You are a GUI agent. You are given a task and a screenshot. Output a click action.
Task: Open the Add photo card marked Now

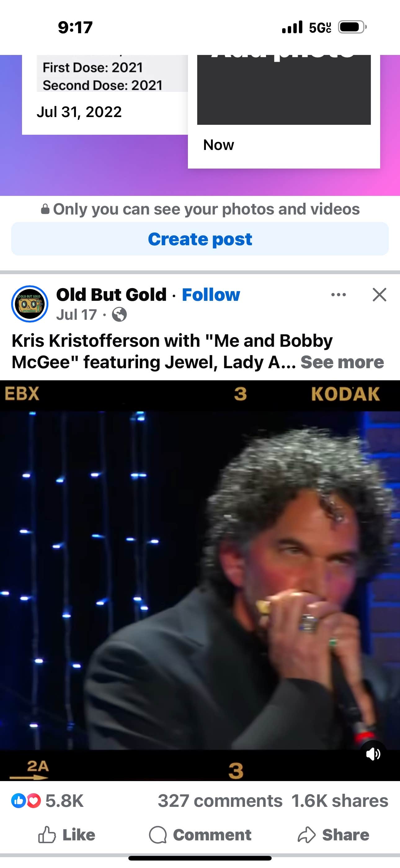click(284, 111)
